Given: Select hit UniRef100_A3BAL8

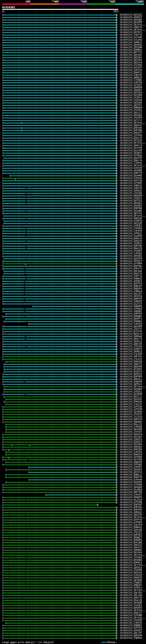Looking at the screenshot, I should tap(131, 291).
